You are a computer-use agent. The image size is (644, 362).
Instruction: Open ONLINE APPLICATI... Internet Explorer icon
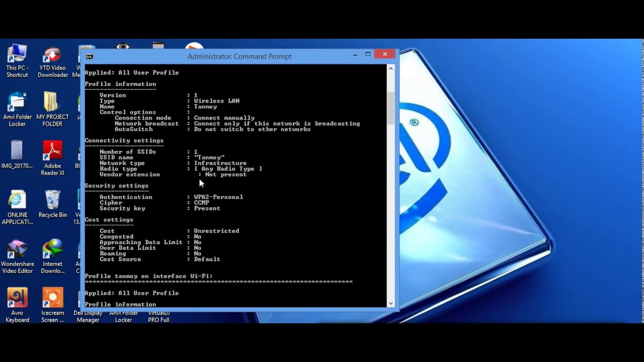click(x=17, y=208)
